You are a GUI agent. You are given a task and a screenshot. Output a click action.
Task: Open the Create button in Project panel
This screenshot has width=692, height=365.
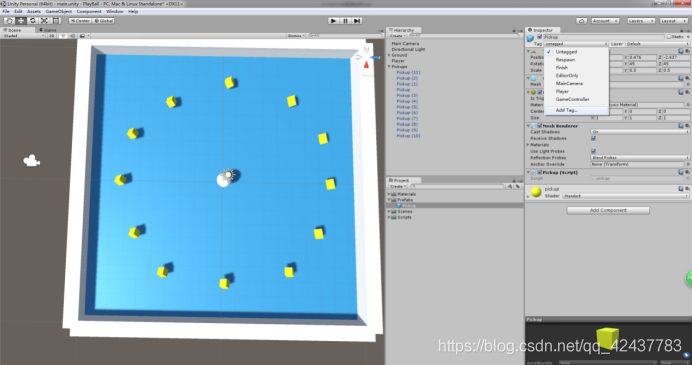[397, 186]
